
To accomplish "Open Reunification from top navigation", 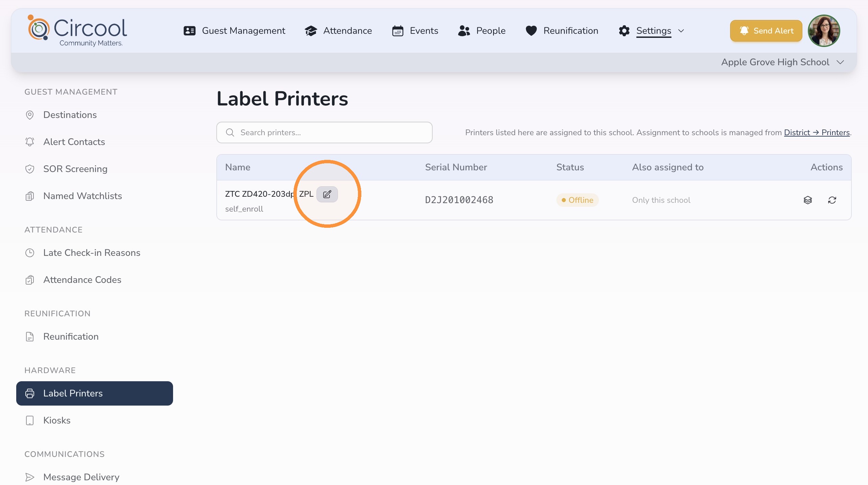I will coord(562,31).
